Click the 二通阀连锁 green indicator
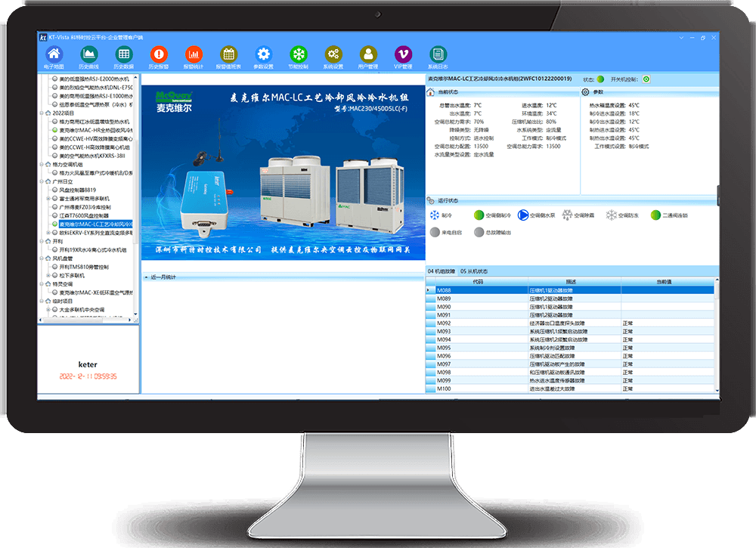 click(x=655, y=215)
